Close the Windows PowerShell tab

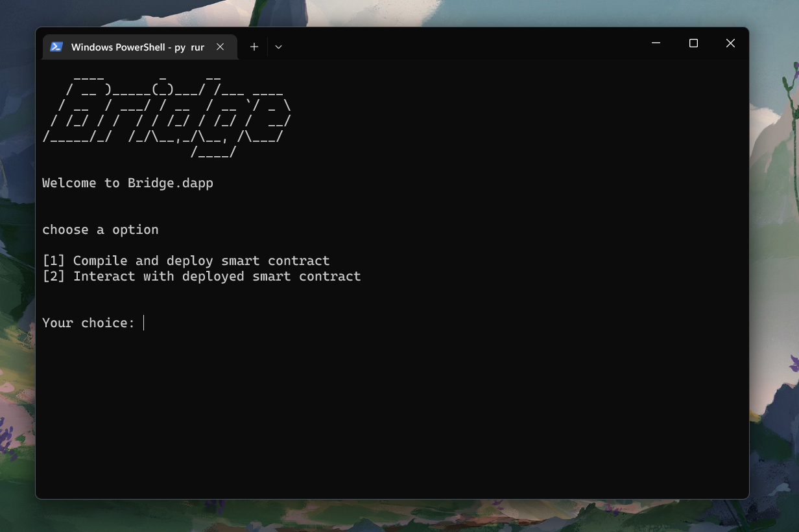[x=220, y=47]
